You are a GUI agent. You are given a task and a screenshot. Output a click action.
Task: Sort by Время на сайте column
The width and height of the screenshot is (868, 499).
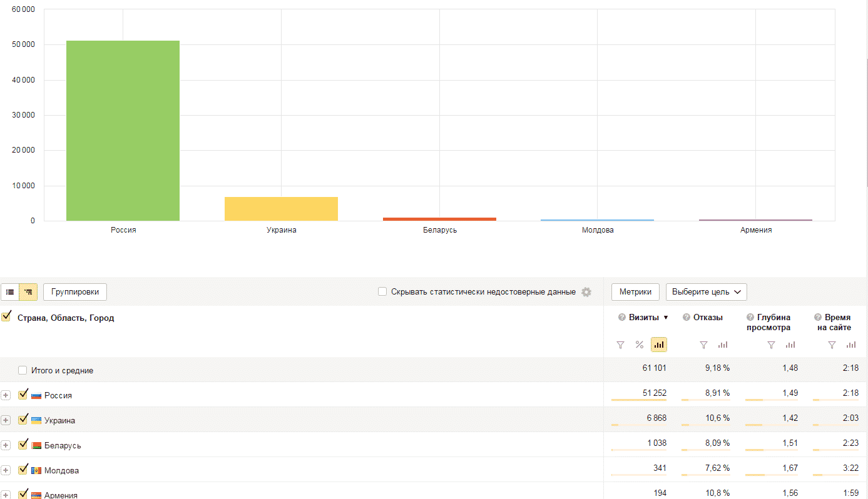point(834,323)
